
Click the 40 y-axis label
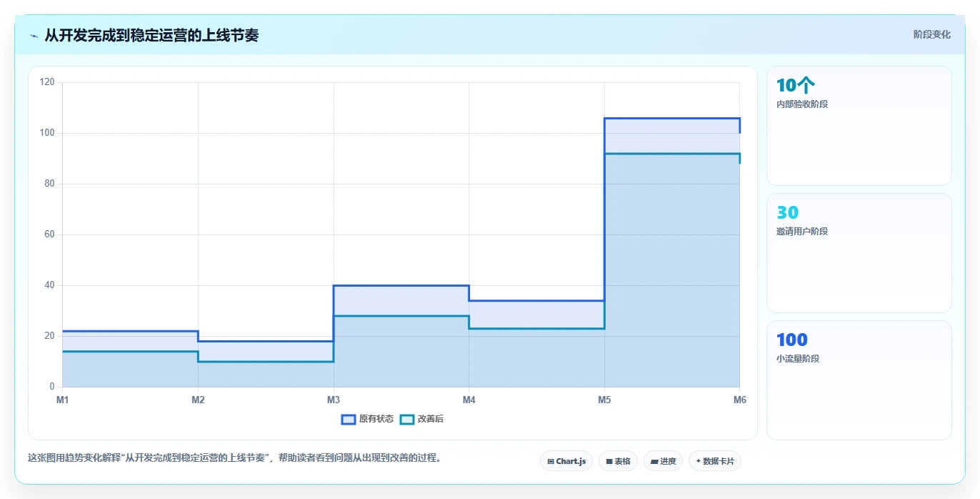click(x=49, y=285)
